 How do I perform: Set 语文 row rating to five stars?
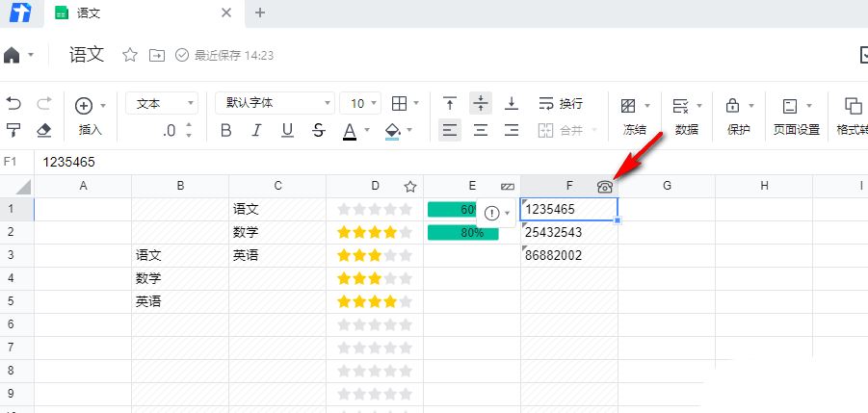pyautogui.click(x=406, y=210)
